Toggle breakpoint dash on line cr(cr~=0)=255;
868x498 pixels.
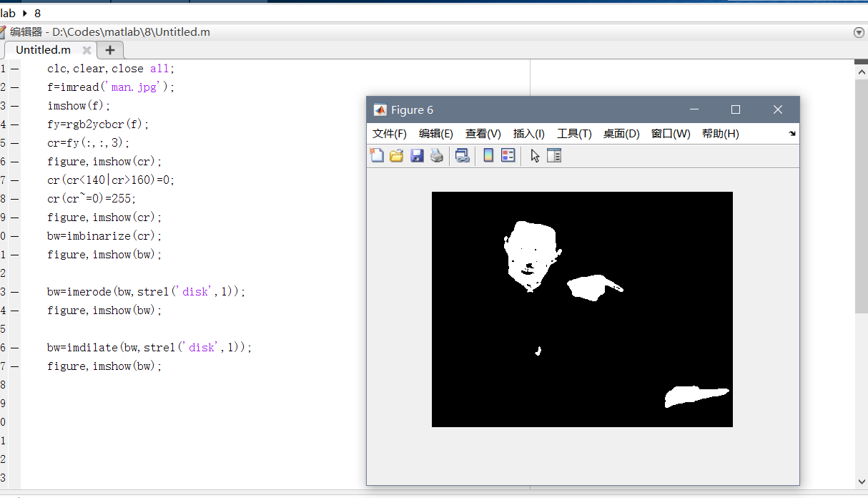click(x=14, y=198)
